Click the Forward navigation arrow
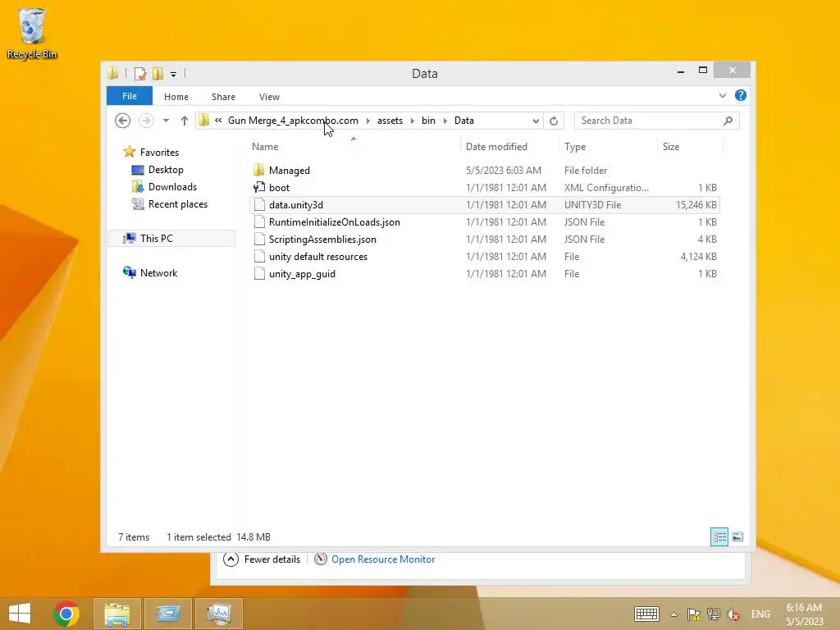The height and width of the screenshot is (630, 840). click(x=146, y=121)
